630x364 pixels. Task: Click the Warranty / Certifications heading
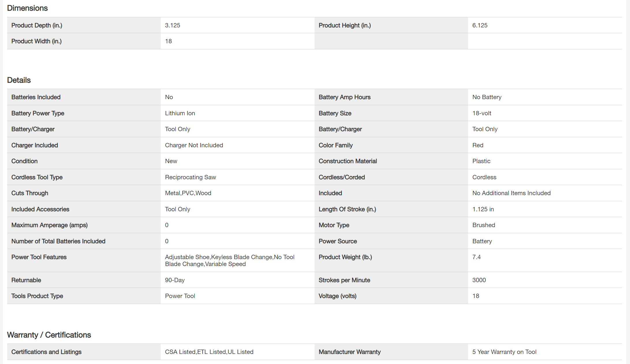point(49,335)
